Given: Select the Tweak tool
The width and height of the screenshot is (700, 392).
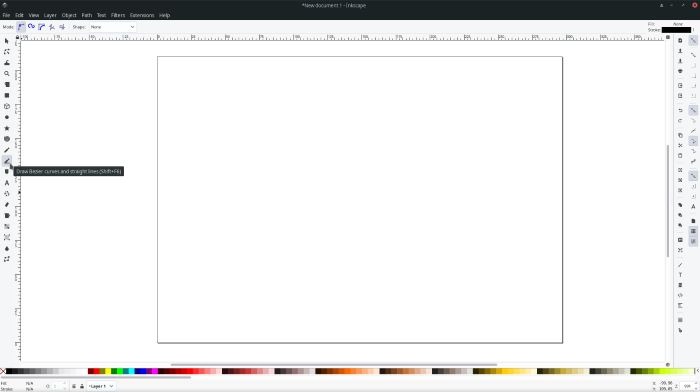Looking at the screenshot, I should coord(7,63).
